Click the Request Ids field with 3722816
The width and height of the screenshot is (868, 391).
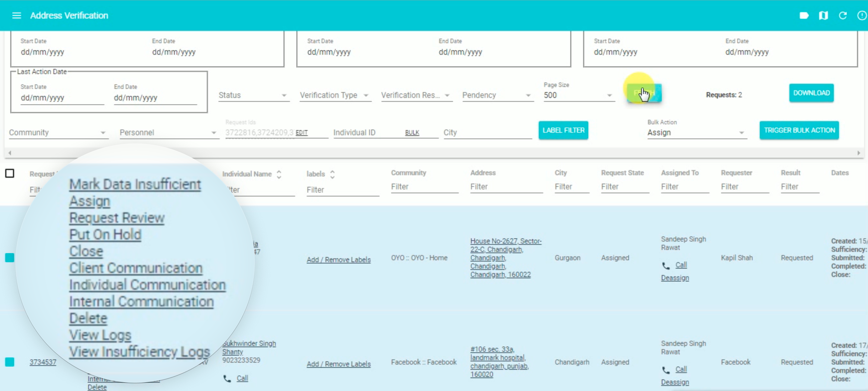259,133
